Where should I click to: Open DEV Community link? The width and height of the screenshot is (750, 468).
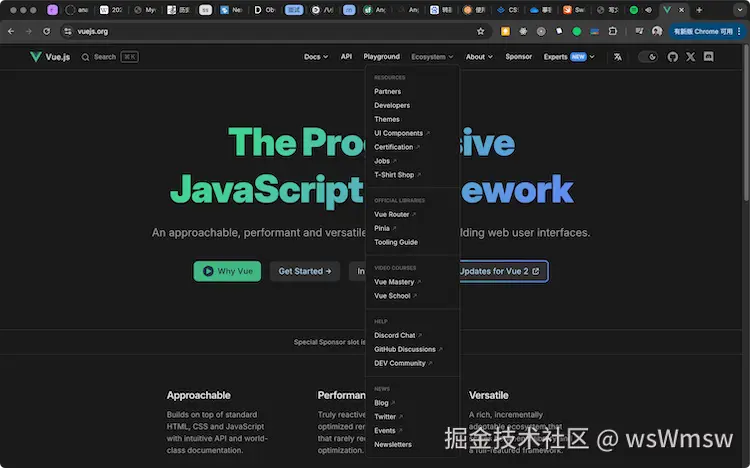coord(403,363)
